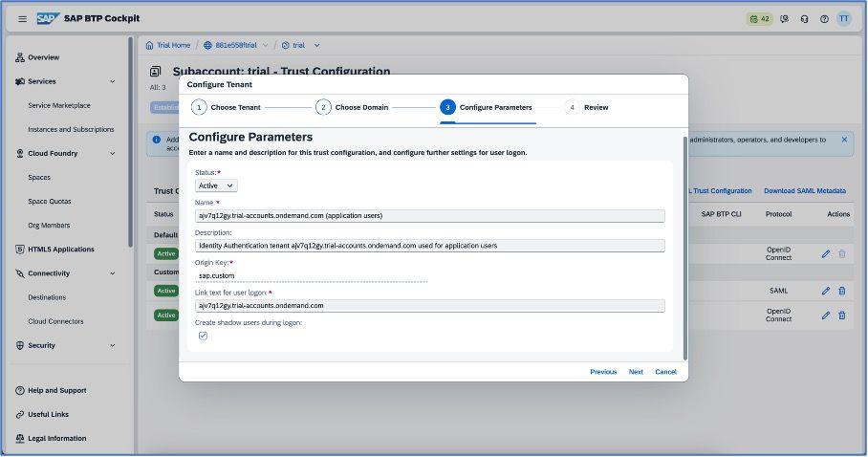Go to wizard step 2 Choose Domain
Image resolution: width=868 pixels, height=457 pixels.
[352, 107]
